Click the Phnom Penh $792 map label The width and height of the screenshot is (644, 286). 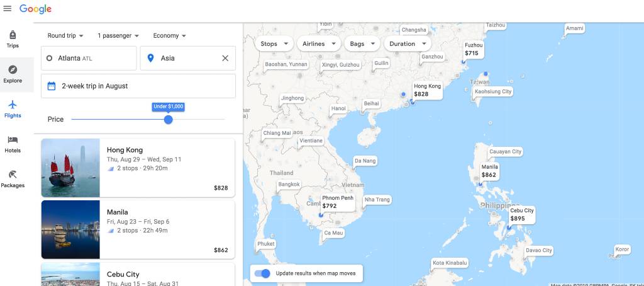tap(337, 202)
